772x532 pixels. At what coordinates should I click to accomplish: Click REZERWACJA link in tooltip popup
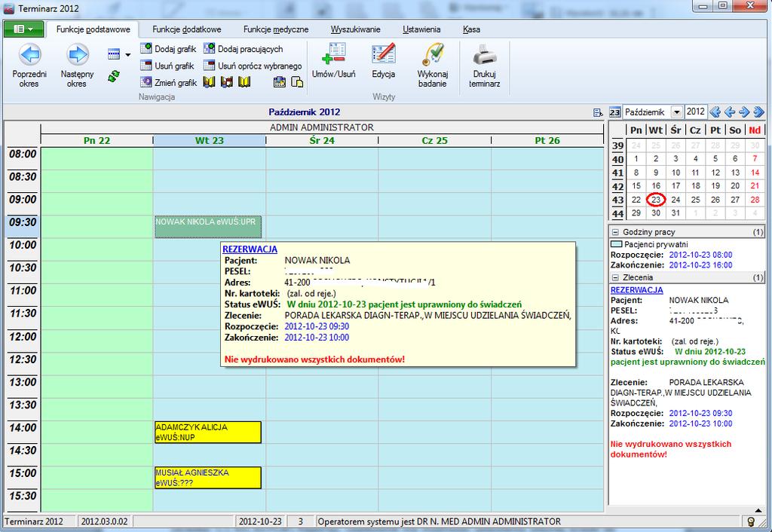tap(250, 249)
